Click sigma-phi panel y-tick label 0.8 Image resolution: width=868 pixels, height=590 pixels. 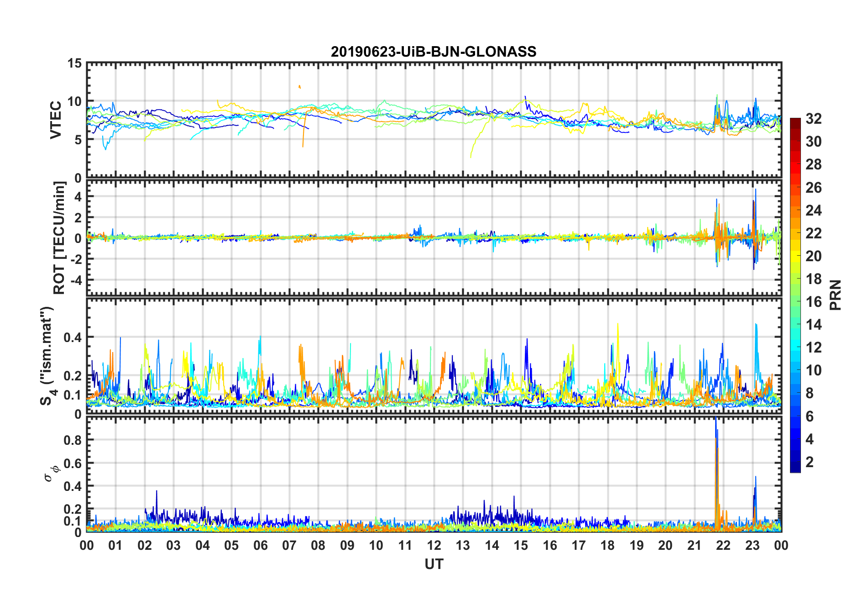point(73,440)
